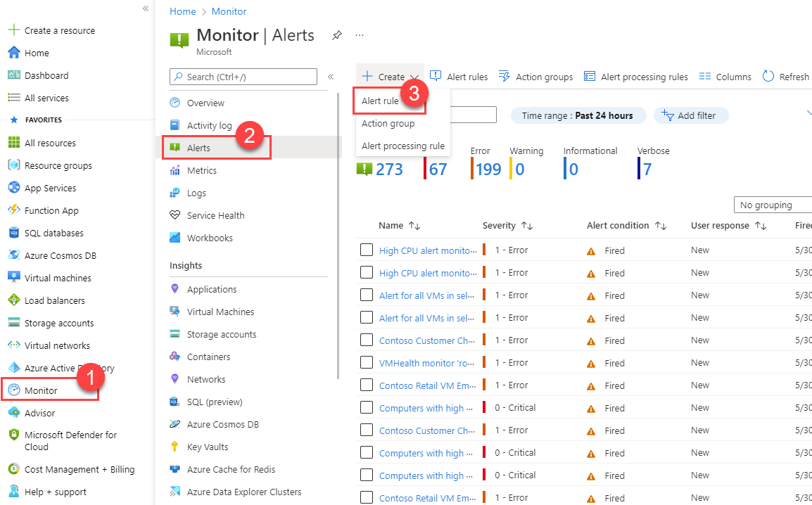Click the Create dropdown arrow
This screenshot has width=812, height=505.
pos(416,76)
